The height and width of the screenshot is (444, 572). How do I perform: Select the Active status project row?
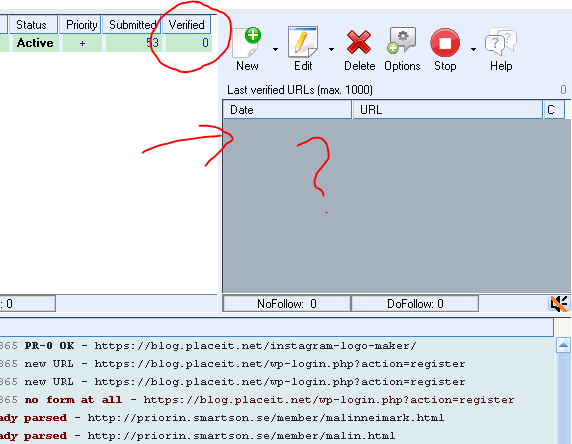tap(106, 43)
